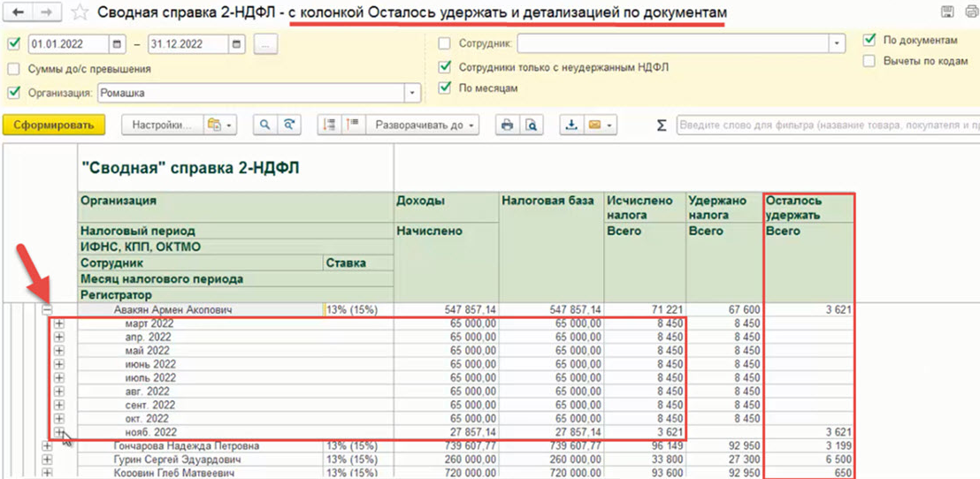This screenshot has height=479, width=980.
Task: Click the 'Сформировать' button
Action: point(54,125)
